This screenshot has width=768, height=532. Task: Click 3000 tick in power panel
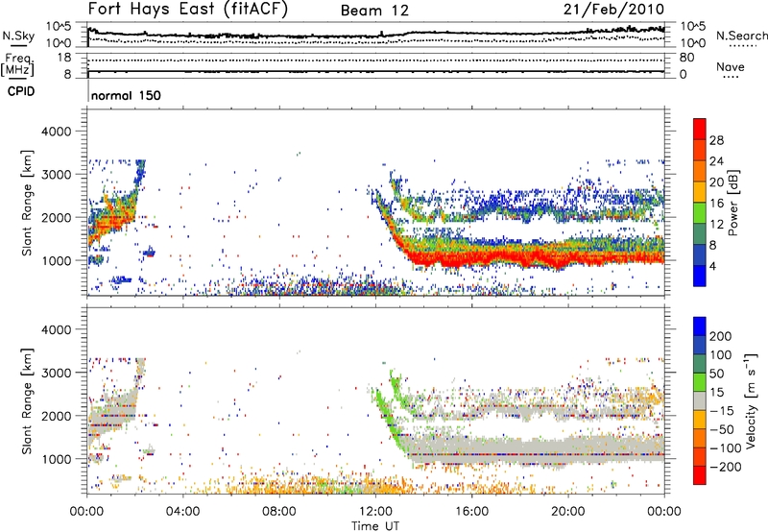(x=56, y=175)
